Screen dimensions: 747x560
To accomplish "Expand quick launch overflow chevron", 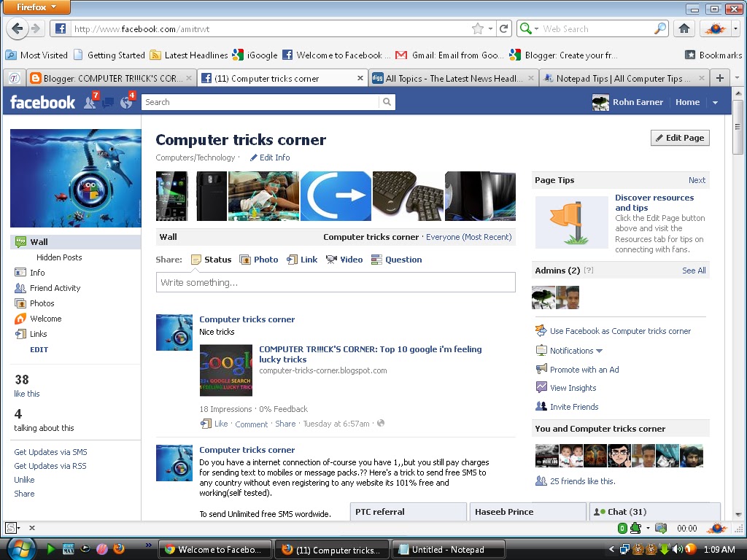I will pyautogui.click(x=149, y=545).
